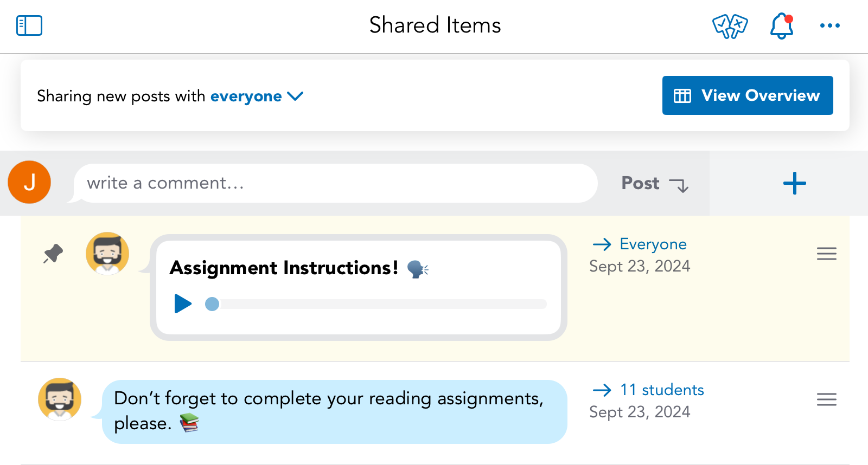Click the plus icon to add item
868x465 pixels.
coord(794,183)
